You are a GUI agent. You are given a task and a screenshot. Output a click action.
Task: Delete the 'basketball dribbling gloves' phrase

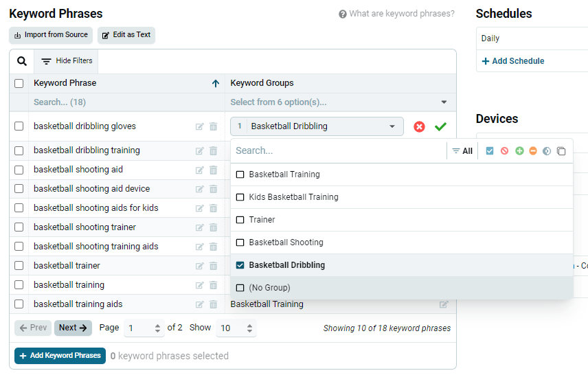[x=214, y=126]
